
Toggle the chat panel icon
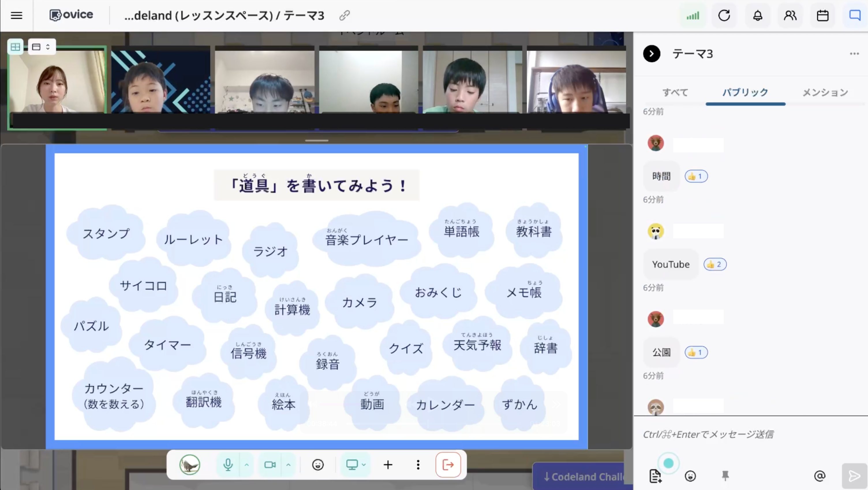855,16
